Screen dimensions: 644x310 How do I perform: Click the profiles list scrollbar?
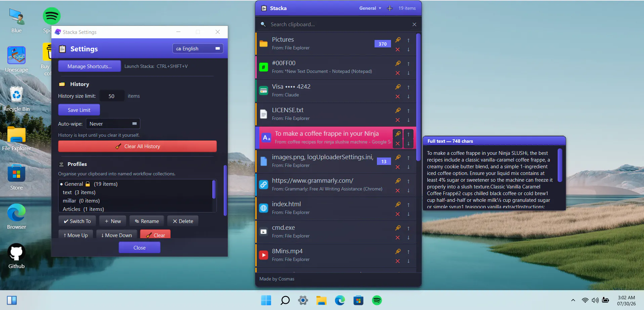coord(214,189)
